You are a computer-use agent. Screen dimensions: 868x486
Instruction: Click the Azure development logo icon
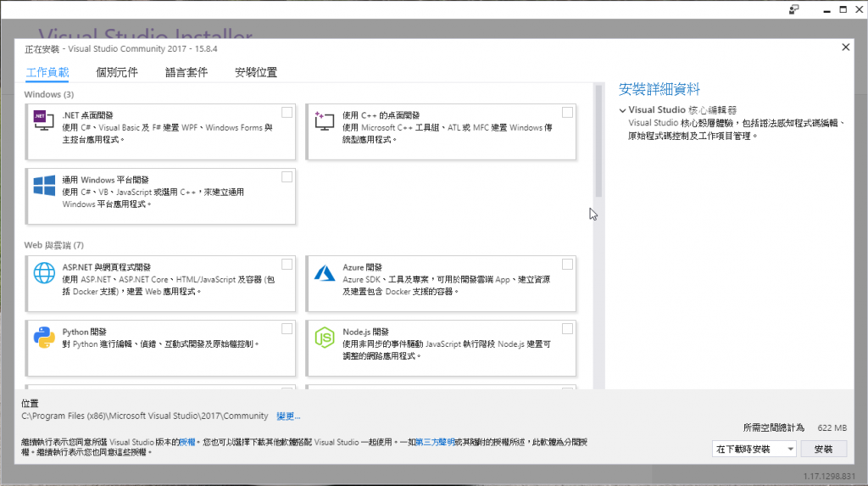click(x=325, y=272)
